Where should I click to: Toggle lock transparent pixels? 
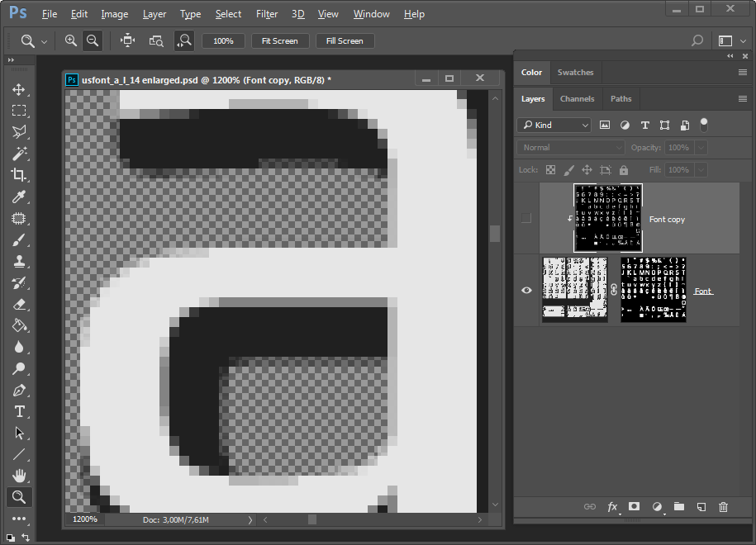pyautogui.click(x=550, y=169)
